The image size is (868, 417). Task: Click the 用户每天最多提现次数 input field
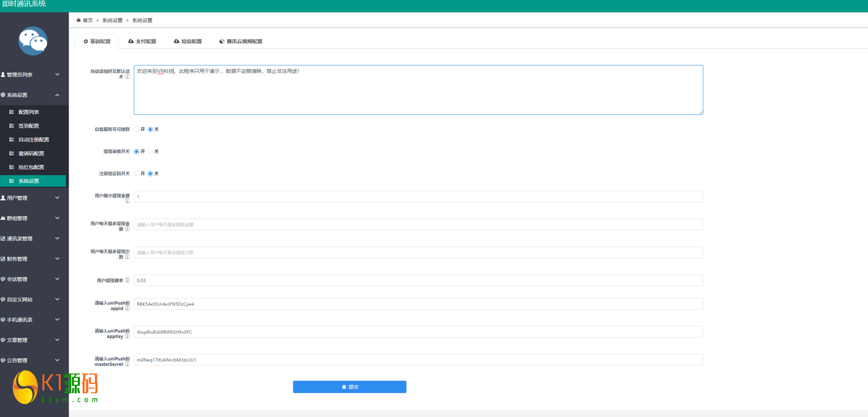tap(418, 252)
